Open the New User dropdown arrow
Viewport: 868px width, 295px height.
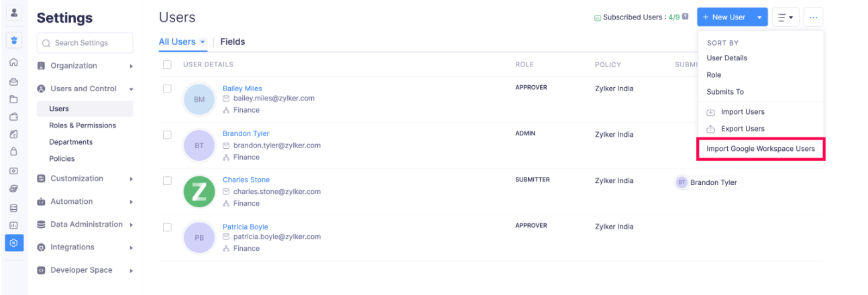(759, 17)
